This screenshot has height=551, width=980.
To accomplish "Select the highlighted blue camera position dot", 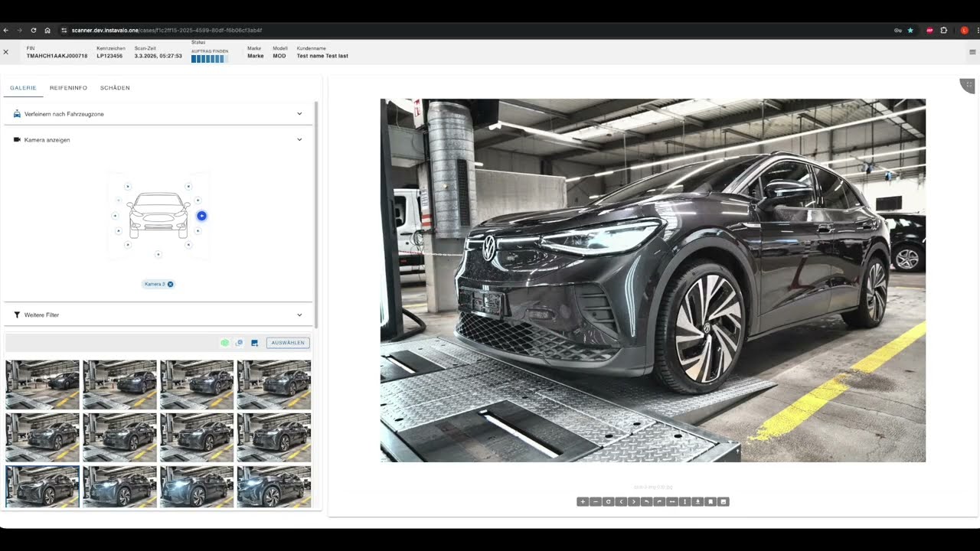I will point(201,216).
